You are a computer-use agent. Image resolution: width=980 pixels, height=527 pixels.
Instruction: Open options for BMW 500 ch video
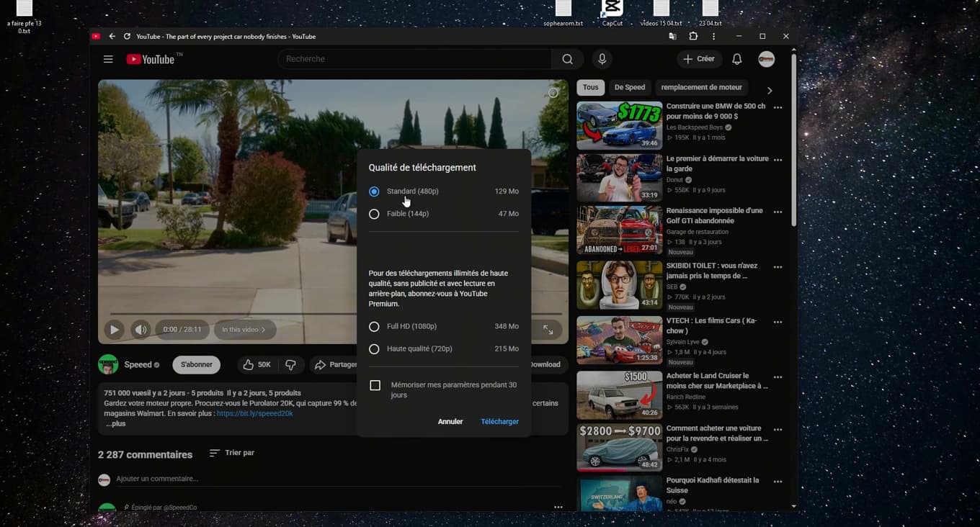pos(778,107)
